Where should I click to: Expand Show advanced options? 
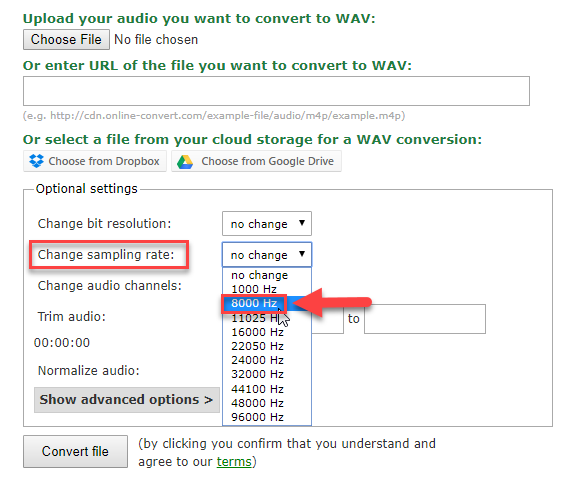(x=126, y=400)
